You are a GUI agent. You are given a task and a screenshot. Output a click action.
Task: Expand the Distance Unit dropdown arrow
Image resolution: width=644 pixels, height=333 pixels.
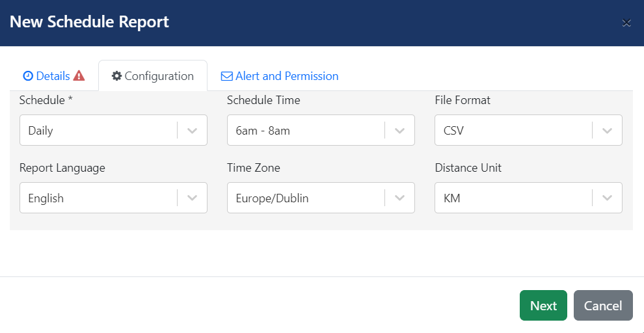point(607,198)
